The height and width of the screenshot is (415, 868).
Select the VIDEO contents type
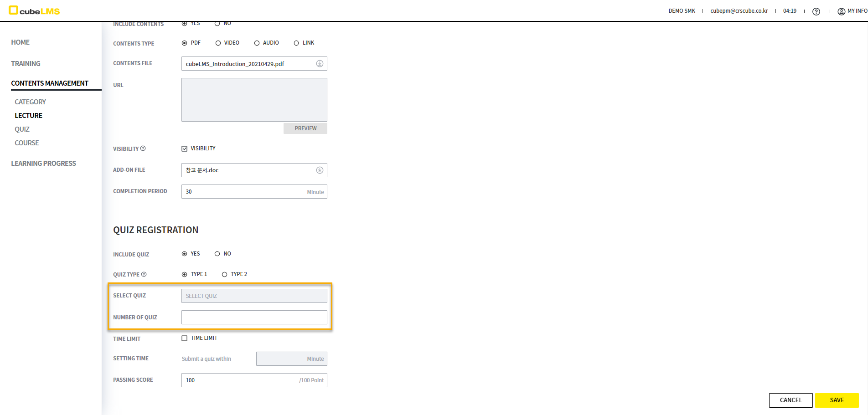point(218,43)
